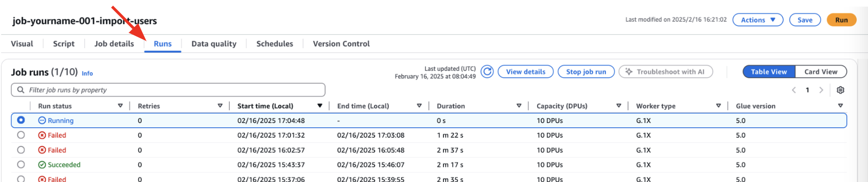Image resolution: width=868 pixels, height=182 pixels.
Task: Switch to the Job details tab
Action: pos(114,44)
